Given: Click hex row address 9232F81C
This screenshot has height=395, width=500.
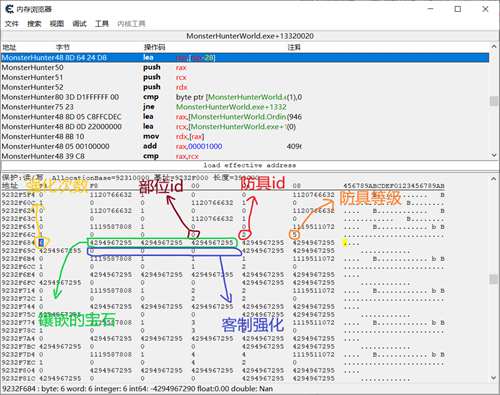Looking at the screenshot, I should pyautogui.click(x=18, y=379).
